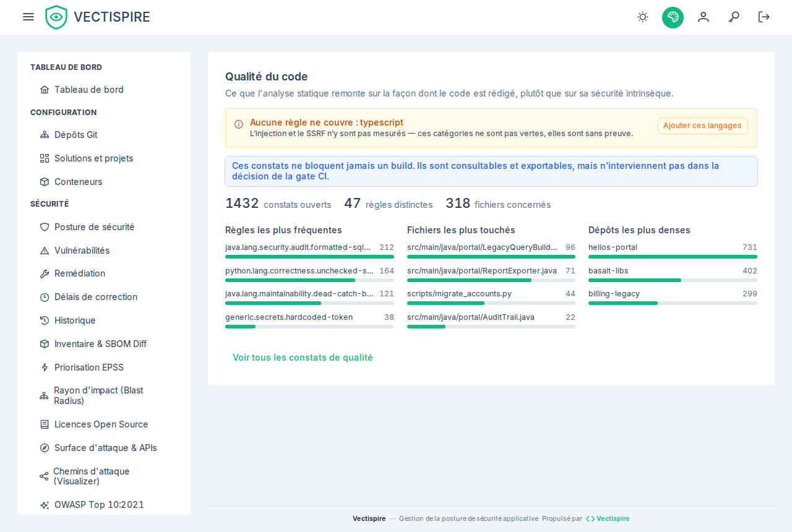Viewport: 792px width, 532px height.
Task: Go to Rayon d'impact (Blast Radius)
Action: pos(104,396)
